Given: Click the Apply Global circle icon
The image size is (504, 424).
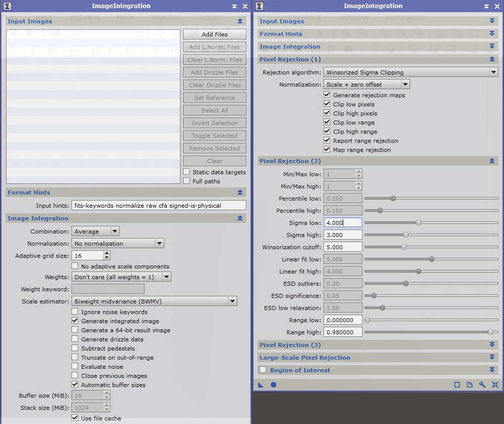Looking at the screenshot, I should [273, 385].
